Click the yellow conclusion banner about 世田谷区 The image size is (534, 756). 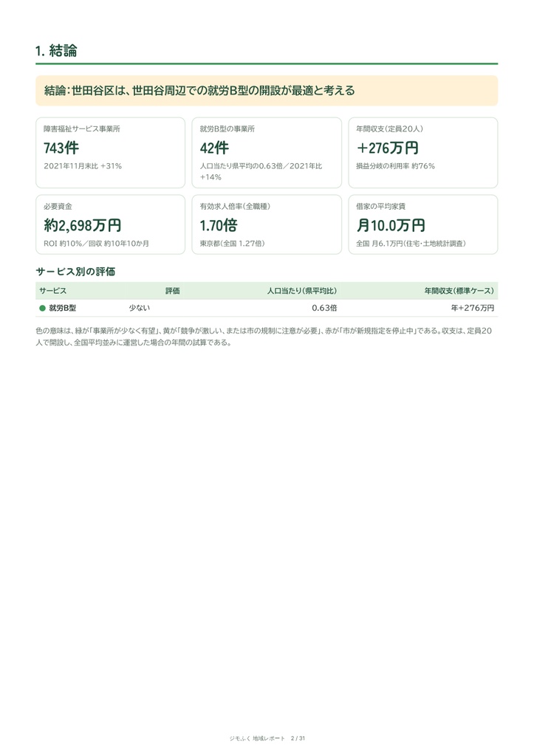tap(267, 90)
